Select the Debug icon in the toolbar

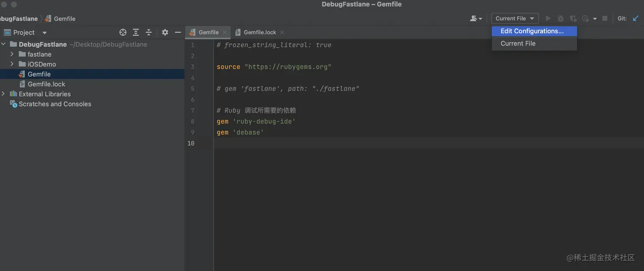tap(561, 18)
